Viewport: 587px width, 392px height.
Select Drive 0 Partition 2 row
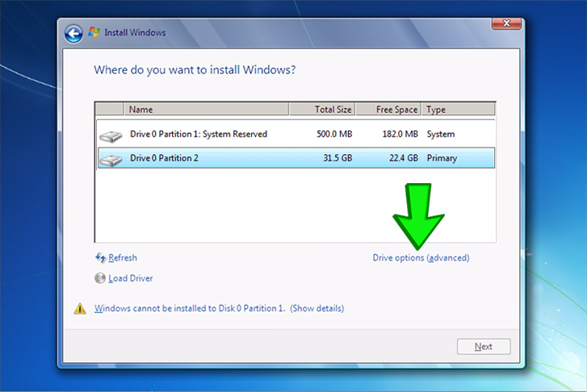[x=296, y=158]
